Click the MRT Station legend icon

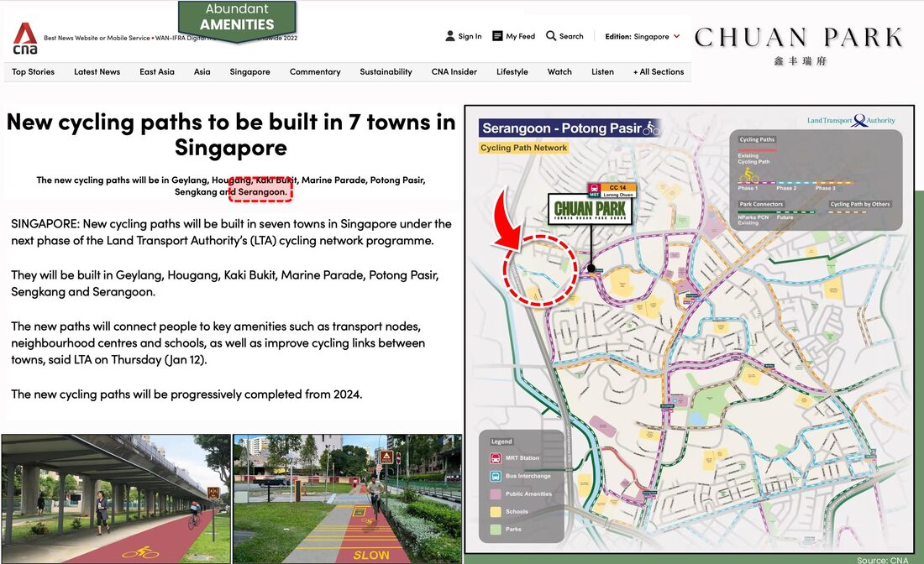[496, 458]
